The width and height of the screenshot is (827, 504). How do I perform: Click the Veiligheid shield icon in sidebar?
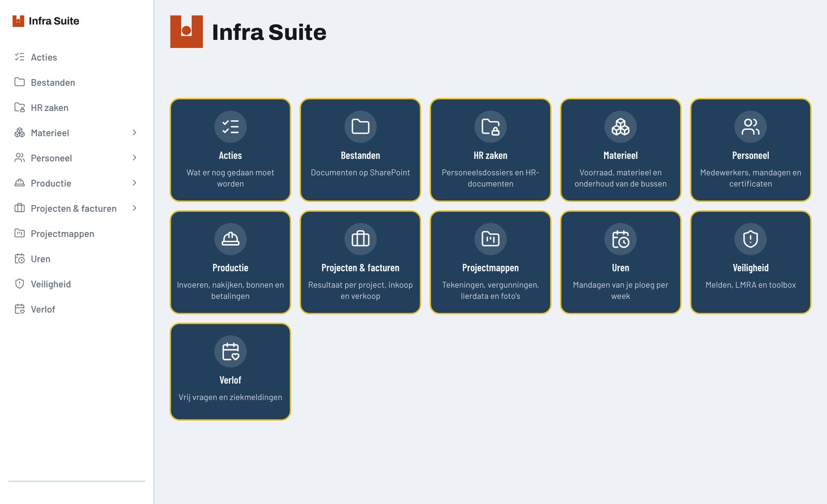[20, 283]
